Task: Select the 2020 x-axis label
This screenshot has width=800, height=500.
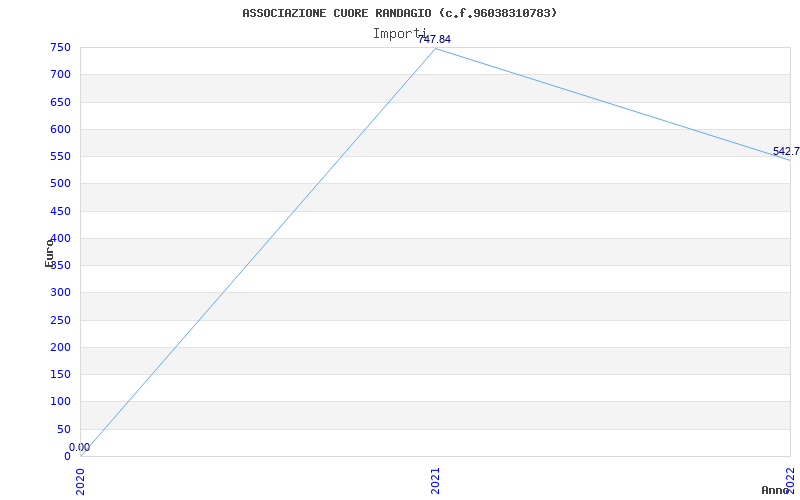Action: pos(80,481)
